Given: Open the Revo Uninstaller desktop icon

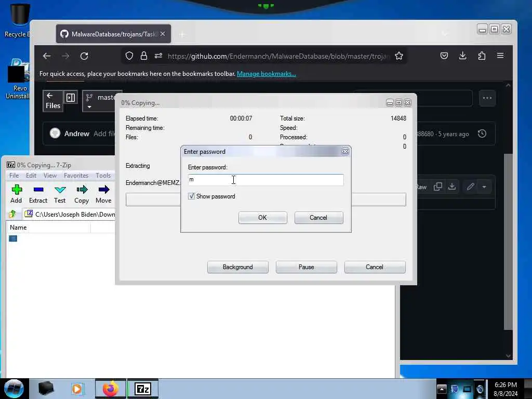Looking at the screenshot, I should tap(17, 79).
